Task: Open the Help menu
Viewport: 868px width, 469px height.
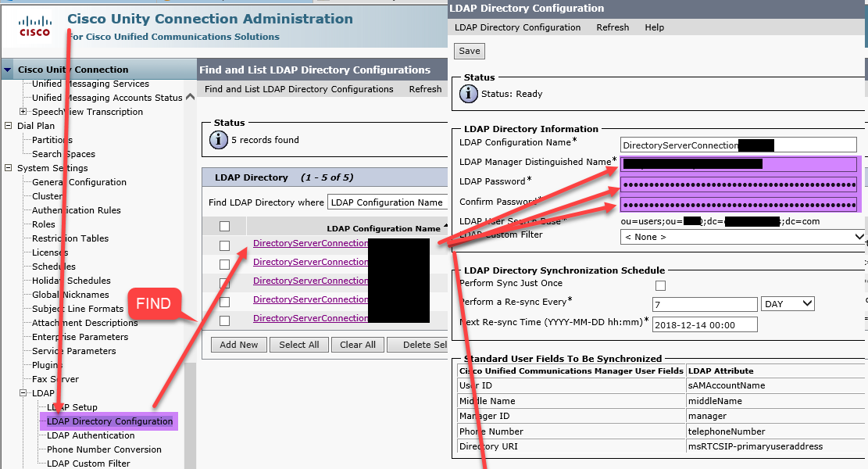Action: (x=654, y=27)
